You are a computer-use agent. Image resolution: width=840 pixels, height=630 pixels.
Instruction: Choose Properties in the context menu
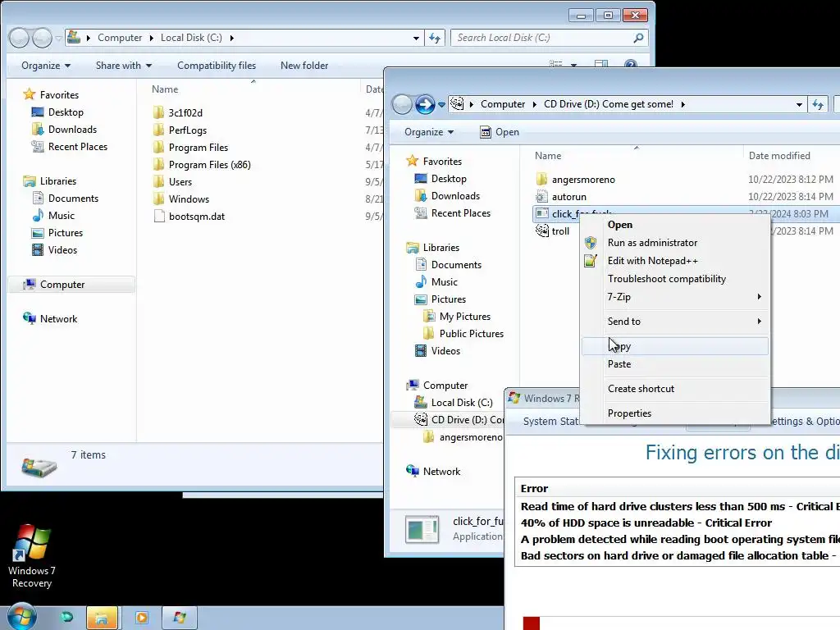(x=675, y=413)
